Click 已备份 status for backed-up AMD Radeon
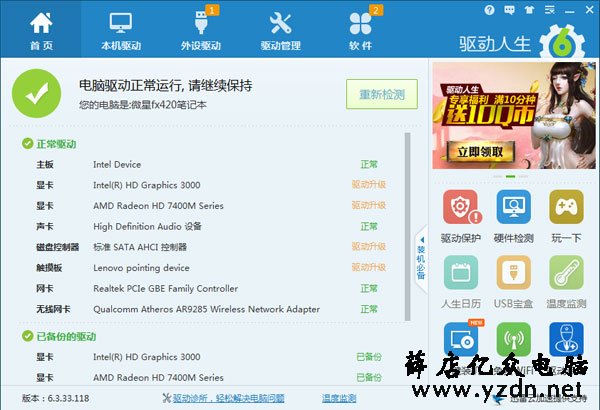This screenshot has width=600, height=410. click(x=368, y=378)
